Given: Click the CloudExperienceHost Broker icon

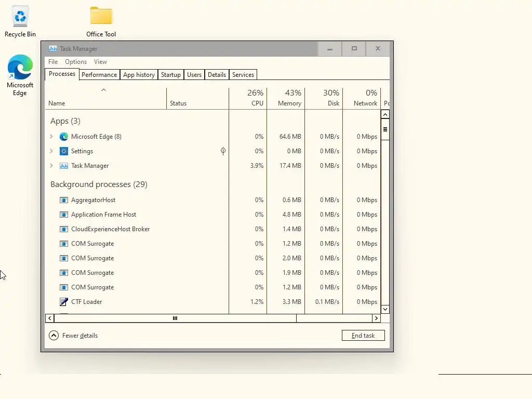Looking at the screenshot, I should click(x=64, y=229).
